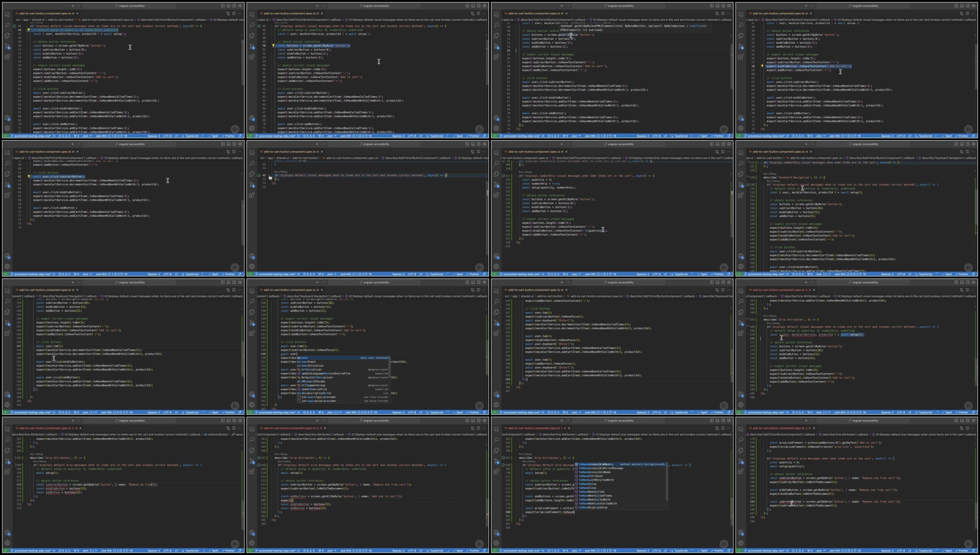Image resolution: width=980 pixels, height=555 pixels.
Task: Click the lightbulb icon beside line 58
Action: [x=762, y=66]
